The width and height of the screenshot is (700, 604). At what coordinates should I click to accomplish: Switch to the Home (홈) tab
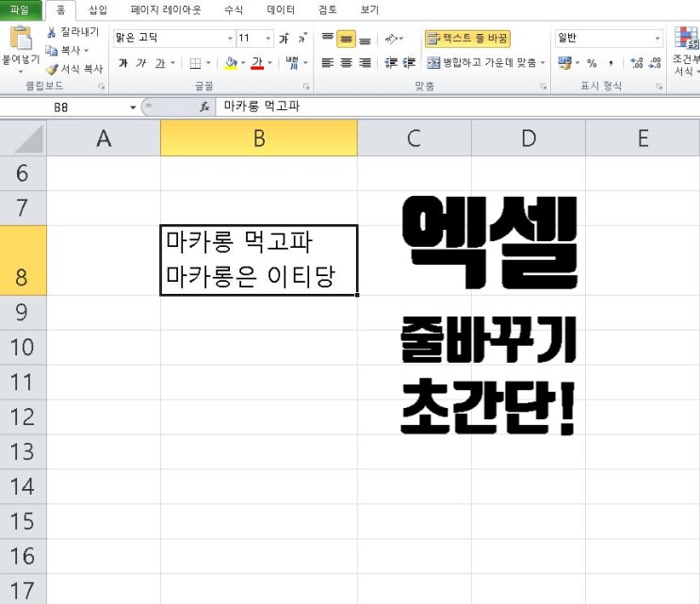point(60,9)
